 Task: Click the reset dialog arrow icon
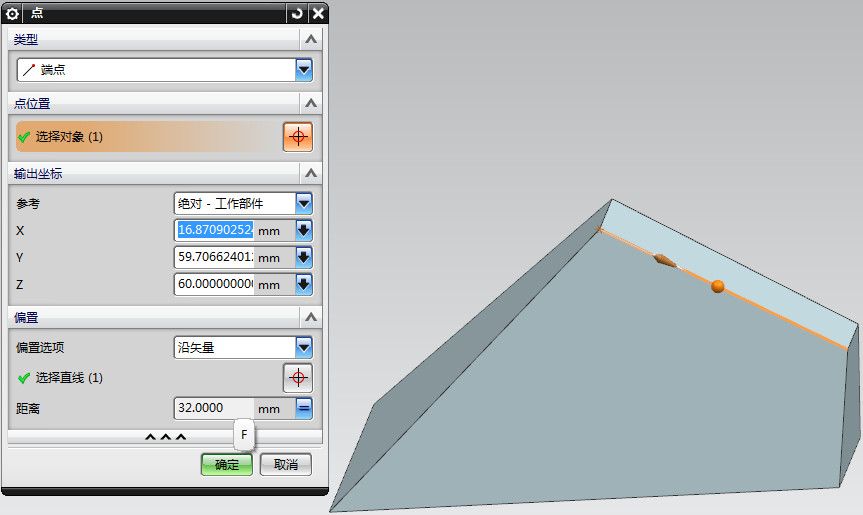click(297, 13)
